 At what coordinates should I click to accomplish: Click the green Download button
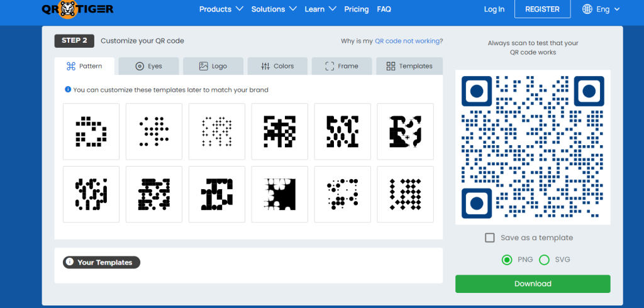point(533,283)
